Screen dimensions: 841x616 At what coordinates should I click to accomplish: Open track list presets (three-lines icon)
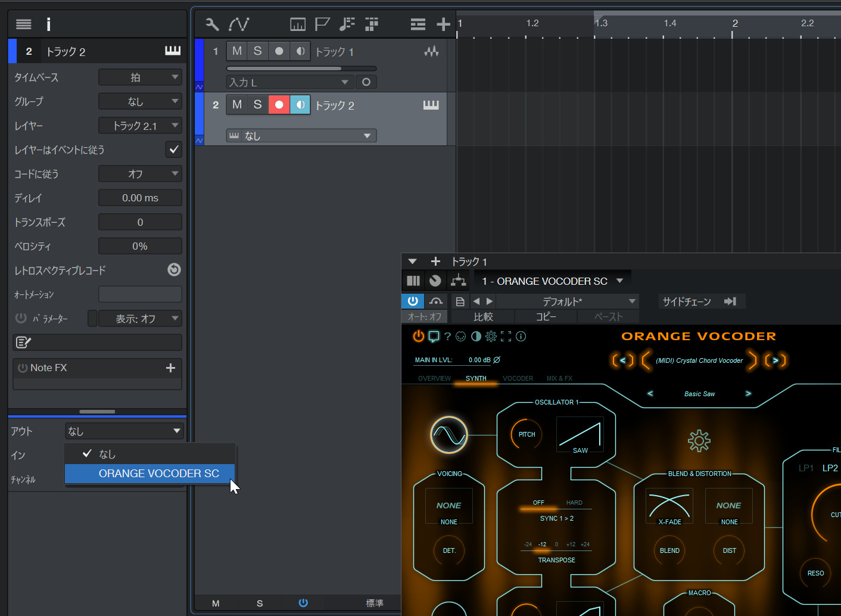pyautogui.click(x=418, y=24)
